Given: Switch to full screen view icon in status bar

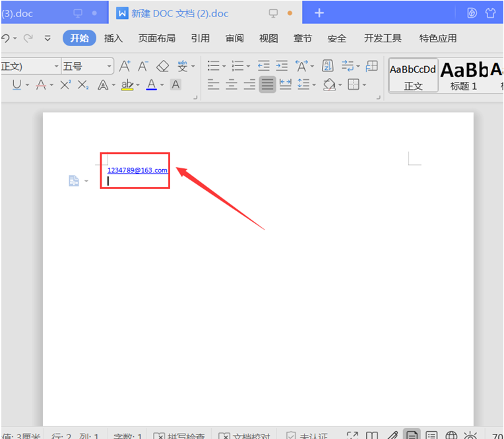Looking at the screenshot, I should [x=352, y=435].
